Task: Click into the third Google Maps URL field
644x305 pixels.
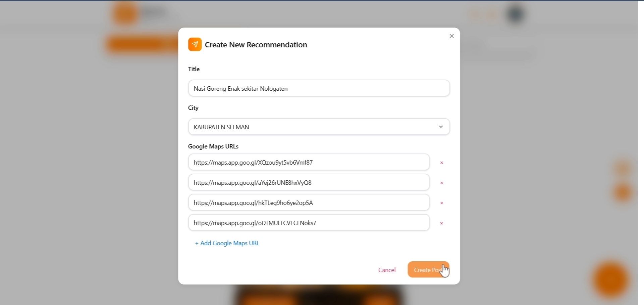Action: click(309, 203)
